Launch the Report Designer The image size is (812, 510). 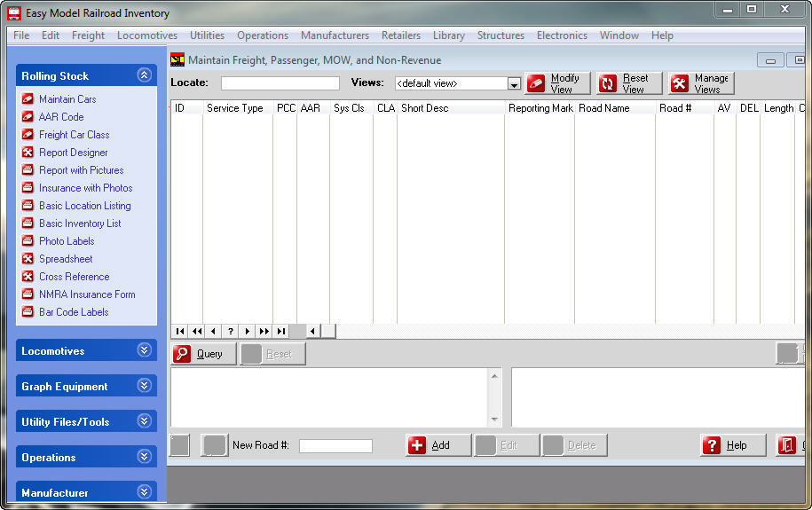pyautogui.click(x=73, y=153)
